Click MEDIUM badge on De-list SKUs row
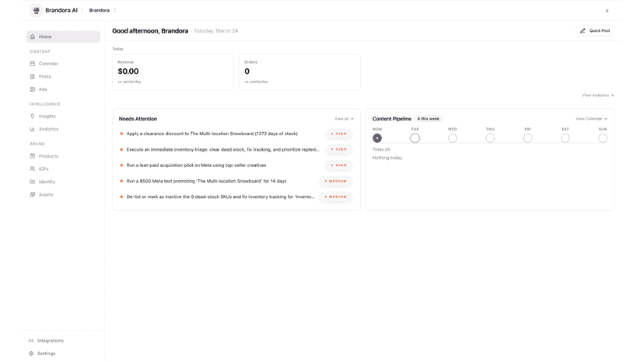 pyautogui.click(x=335, y=197)
